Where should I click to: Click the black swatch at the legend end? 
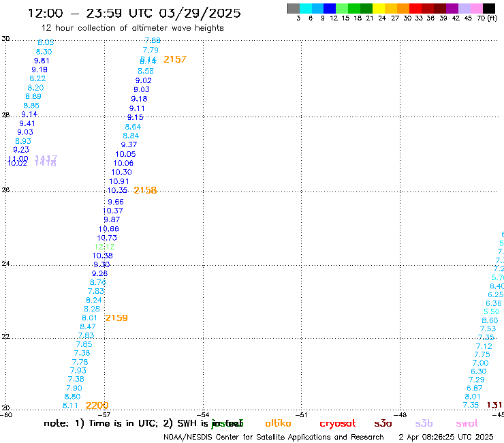489,8
